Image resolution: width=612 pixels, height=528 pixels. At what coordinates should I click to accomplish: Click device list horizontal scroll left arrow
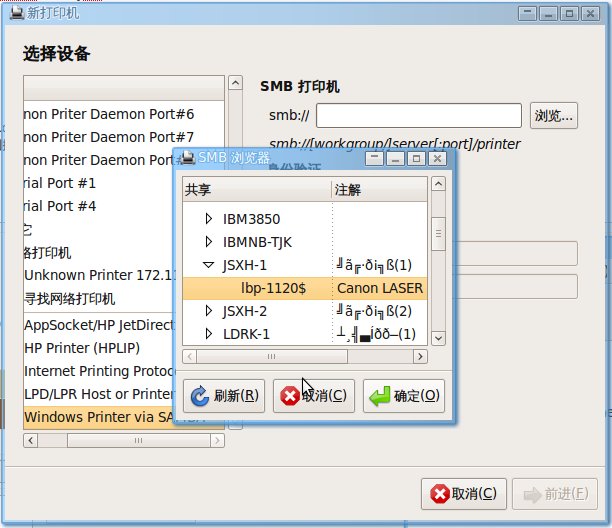tap(30, 441)
